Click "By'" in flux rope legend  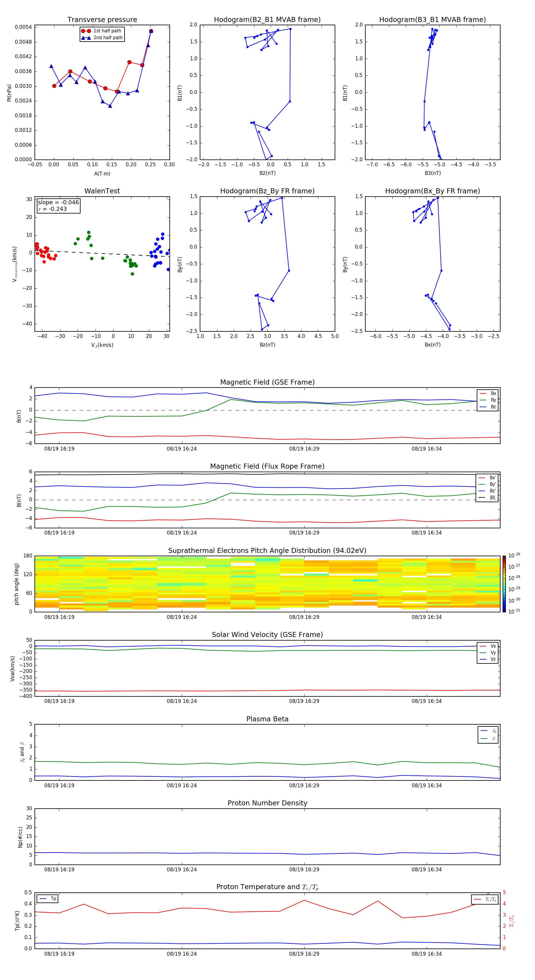pos(487,484)
